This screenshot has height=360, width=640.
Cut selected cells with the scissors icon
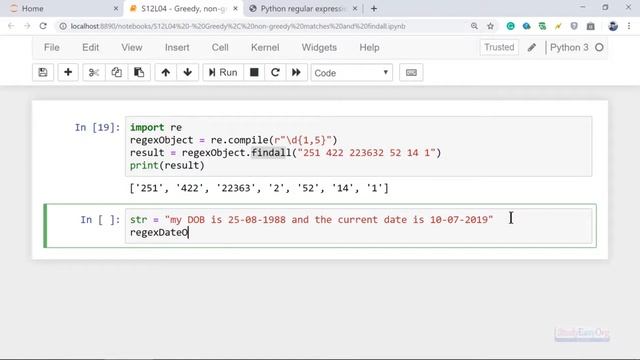point(94,73)
